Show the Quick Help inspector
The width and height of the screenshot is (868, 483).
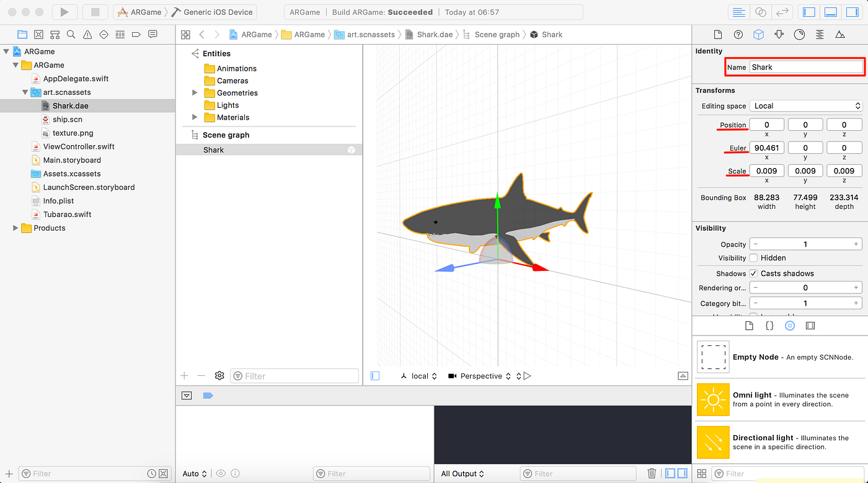[738, 35]
